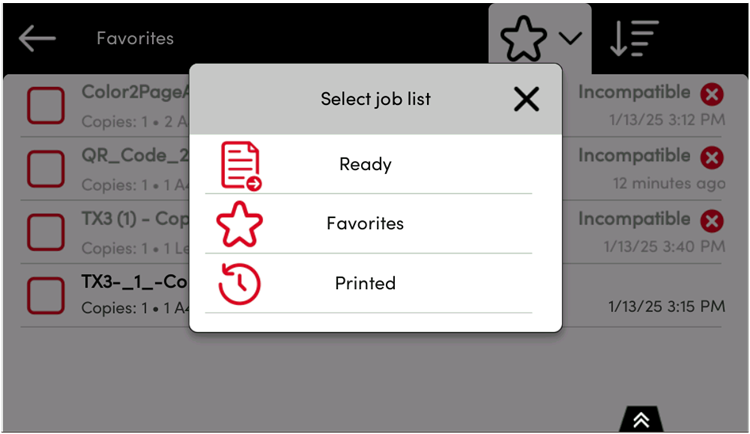Select the TX3 (1) job checkbox
This screenshot has width=750, height=434.
(45, 231)
